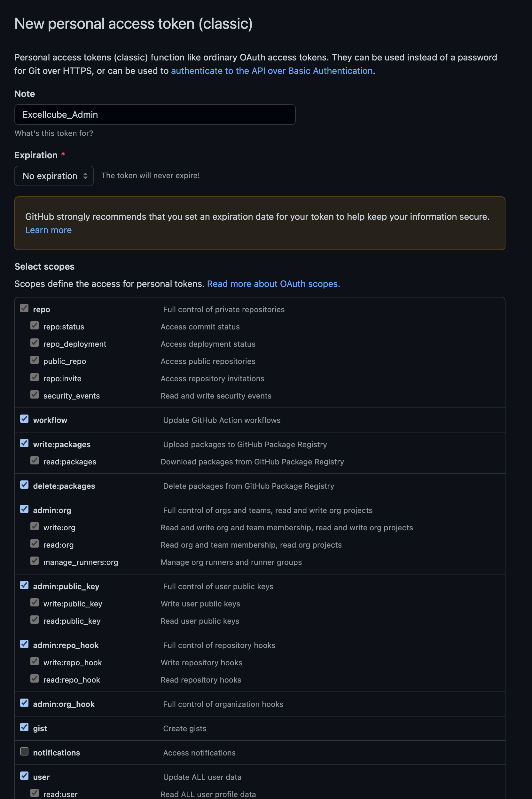532x799 pixels.
Task: Uncheck the admin:org scope
Action: (24, 509)
